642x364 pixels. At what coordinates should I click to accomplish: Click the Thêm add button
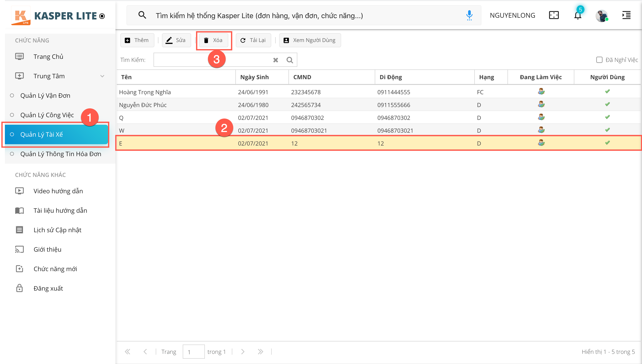137,40
